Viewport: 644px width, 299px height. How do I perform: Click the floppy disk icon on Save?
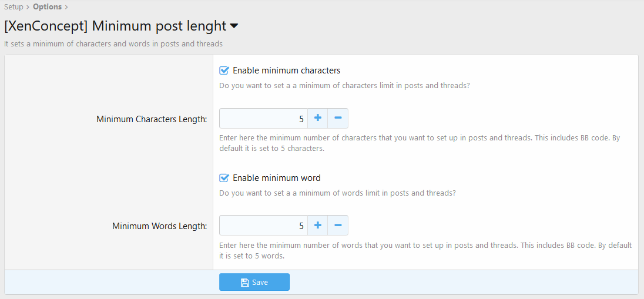pos(245,283)
